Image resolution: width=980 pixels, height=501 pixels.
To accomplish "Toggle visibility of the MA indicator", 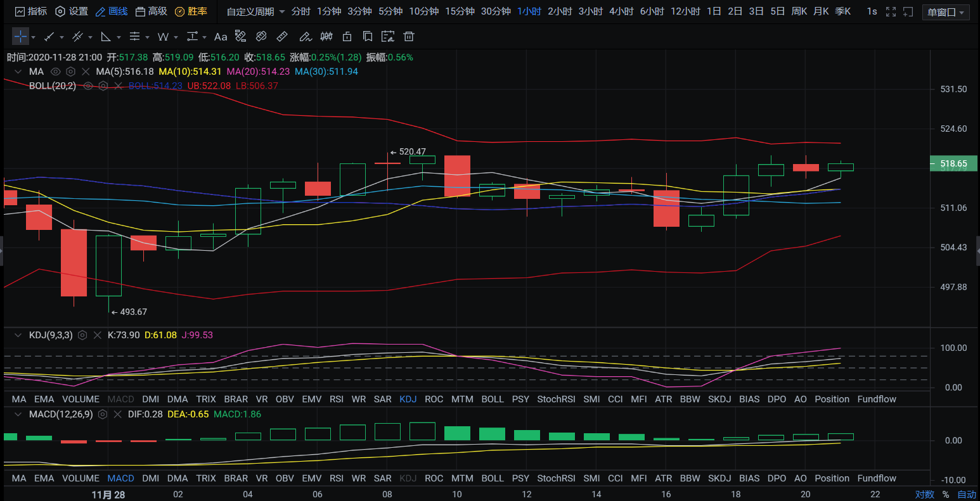I will tap(56, 72).
